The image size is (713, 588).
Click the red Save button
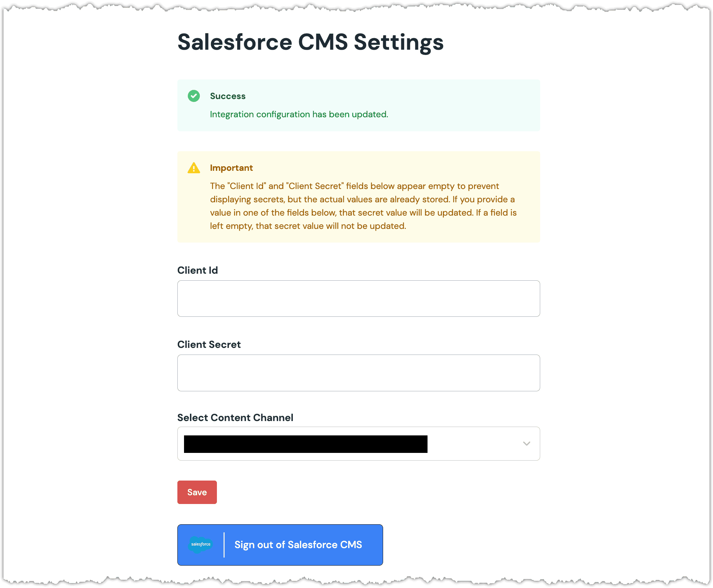[197, 492]
